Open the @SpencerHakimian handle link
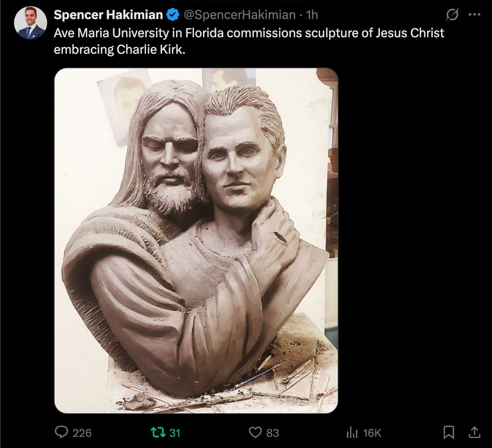Image resolution: width=492 pixels, height=448 pixels. point(240,15)
